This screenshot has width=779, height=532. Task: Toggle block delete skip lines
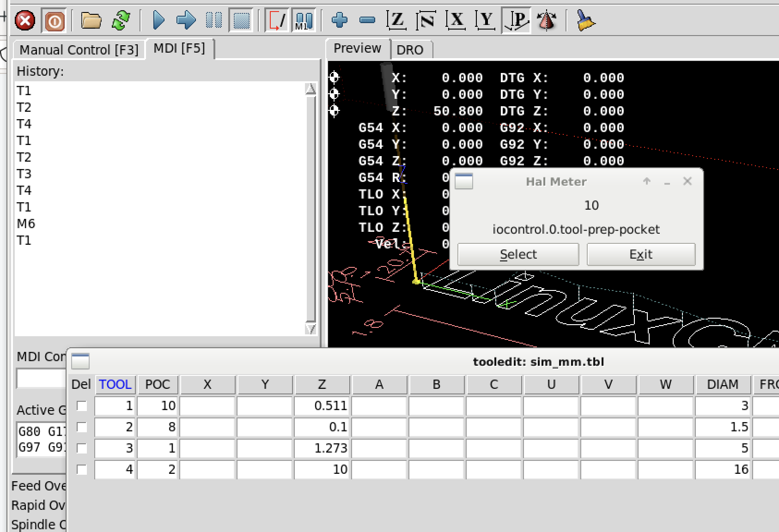(x=277, y=21)
